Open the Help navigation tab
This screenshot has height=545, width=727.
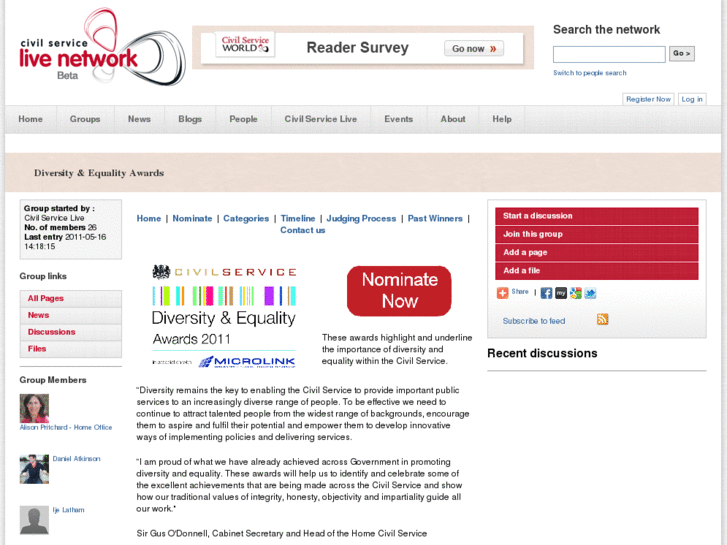point(502,119)
